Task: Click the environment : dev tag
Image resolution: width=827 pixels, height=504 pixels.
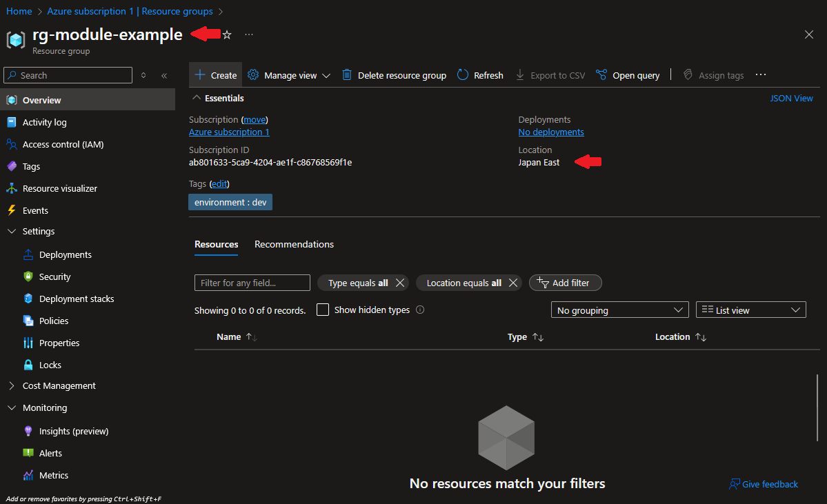Action: point(230,203)
